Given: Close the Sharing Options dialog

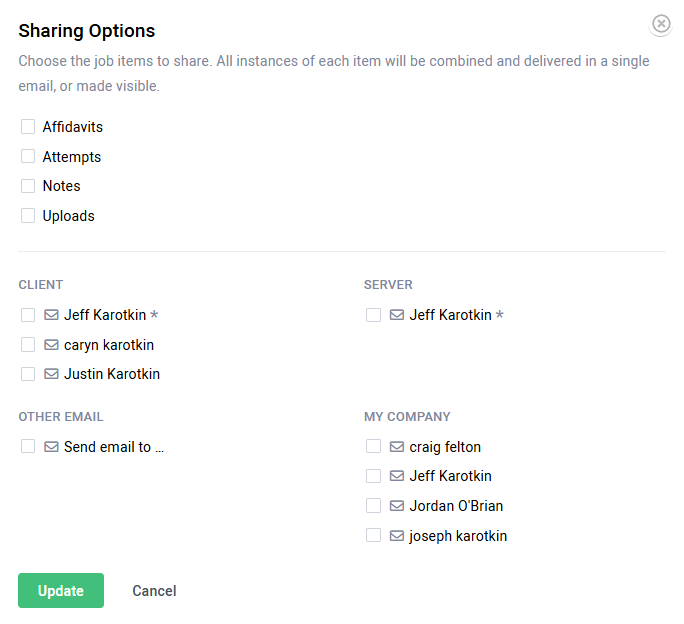Looking at the screenshot, I should click(661, 24).
